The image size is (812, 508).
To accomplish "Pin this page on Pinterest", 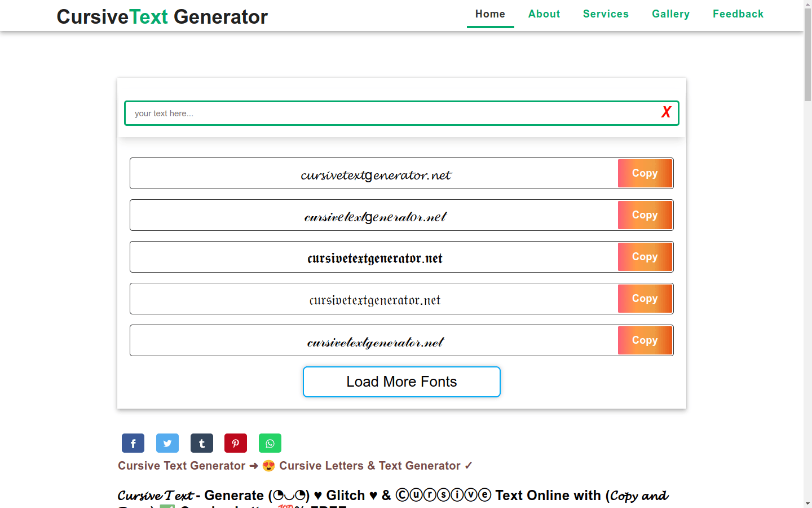I will pos(235,443).
